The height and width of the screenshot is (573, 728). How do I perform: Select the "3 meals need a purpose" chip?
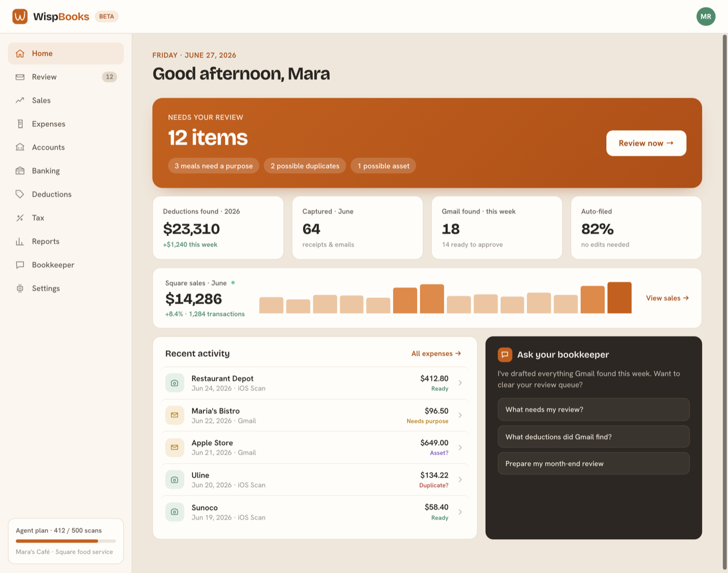pyautogui.click(x=214, y=166)
